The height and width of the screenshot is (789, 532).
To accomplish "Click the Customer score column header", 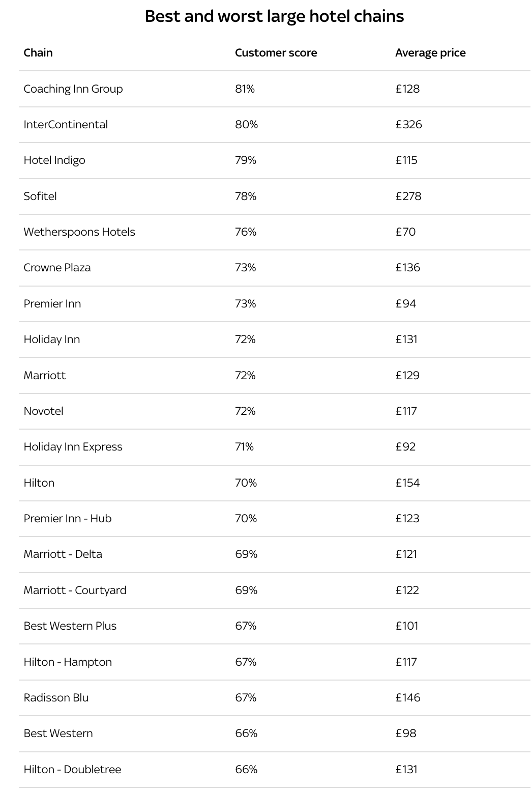I will (276, 53).
